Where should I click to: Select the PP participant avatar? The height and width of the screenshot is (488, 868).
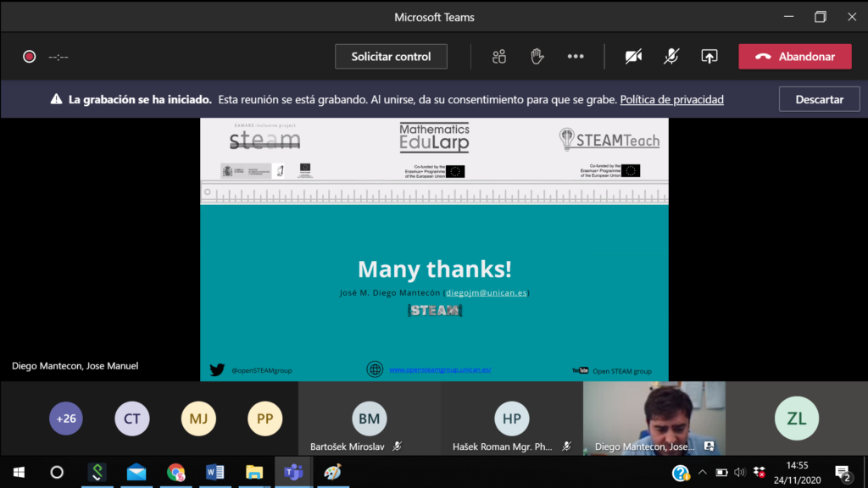click(265, 419)
